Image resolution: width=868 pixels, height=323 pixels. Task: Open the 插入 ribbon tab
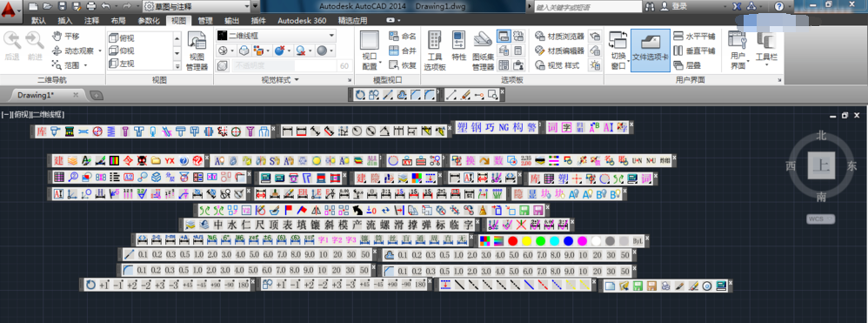pos(64,21)
